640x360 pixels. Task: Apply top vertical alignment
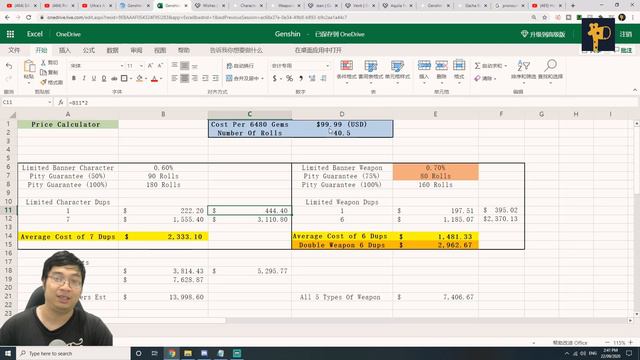[175, 65]
